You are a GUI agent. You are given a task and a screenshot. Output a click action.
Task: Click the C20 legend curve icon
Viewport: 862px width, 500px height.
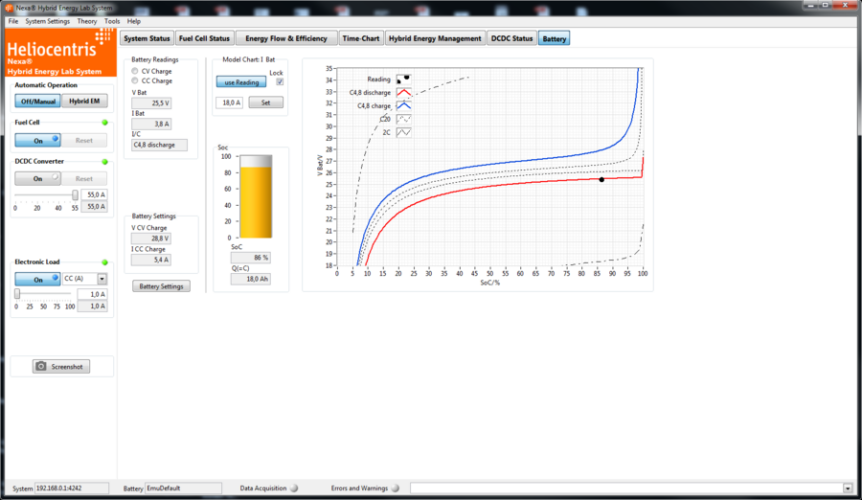coord(404,118)
